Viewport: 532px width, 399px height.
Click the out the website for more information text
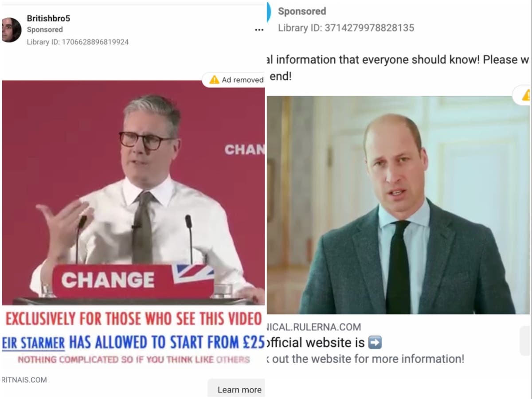[x=365, y=359]
